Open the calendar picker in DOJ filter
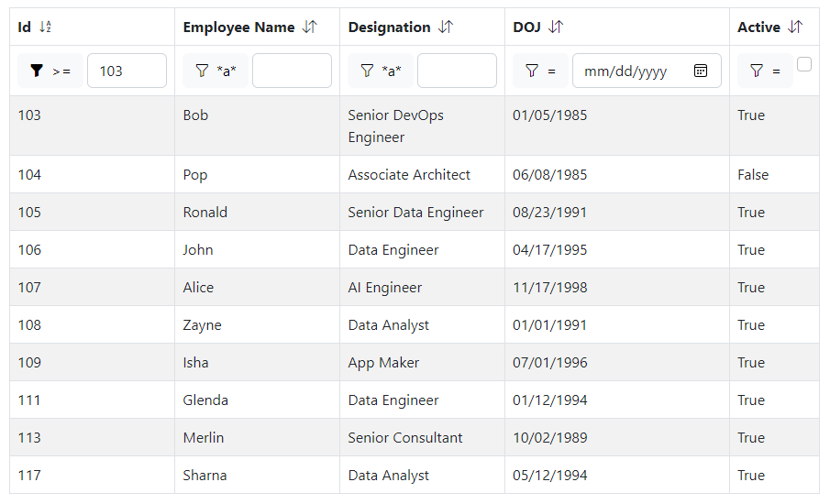830x504 pixels. [x=701, y=71]
